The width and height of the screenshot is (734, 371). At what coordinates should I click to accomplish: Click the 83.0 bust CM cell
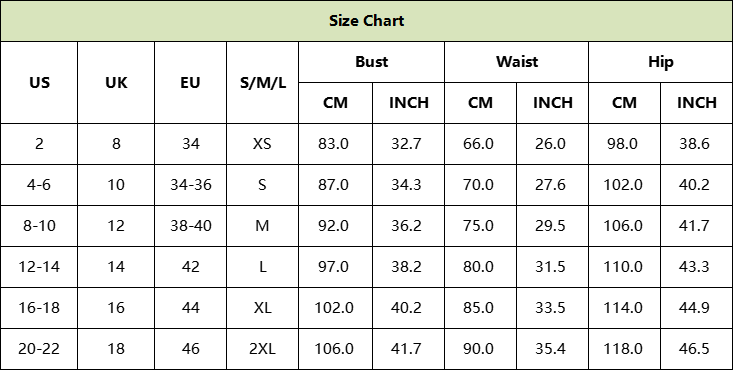tap(336, 144)
